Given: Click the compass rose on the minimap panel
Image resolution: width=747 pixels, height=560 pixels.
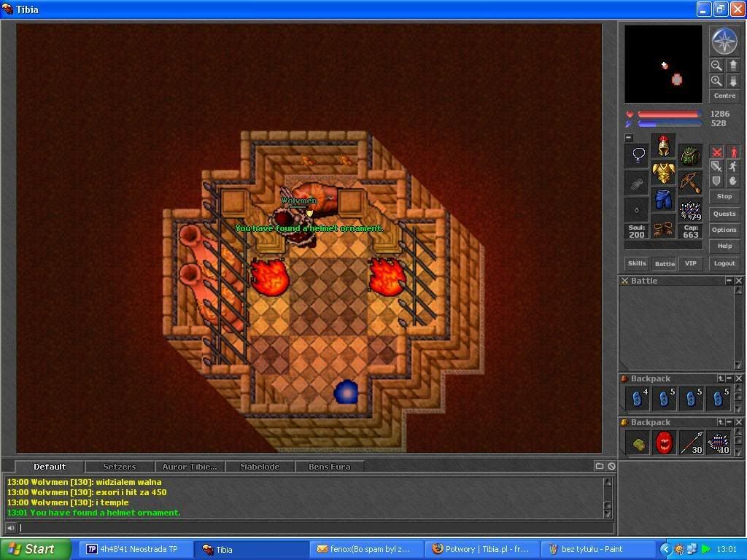Looking at the screenshot, I should click(724, 41).
